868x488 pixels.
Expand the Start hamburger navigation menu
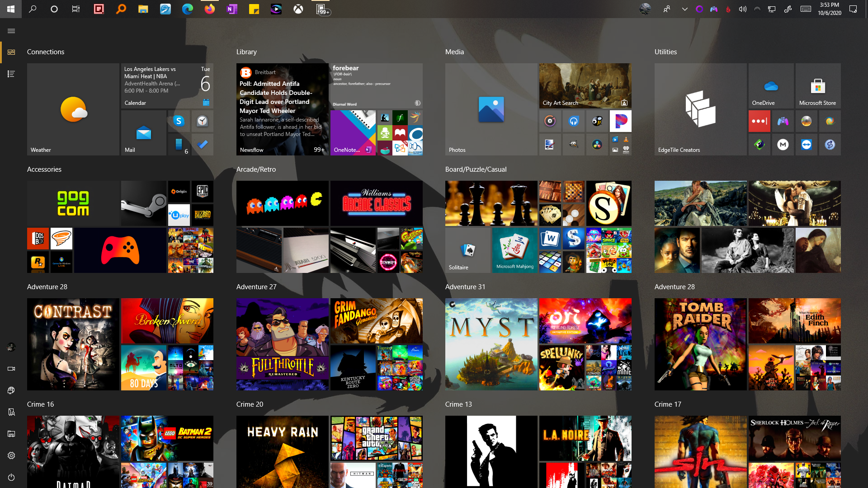coord(11,31)
